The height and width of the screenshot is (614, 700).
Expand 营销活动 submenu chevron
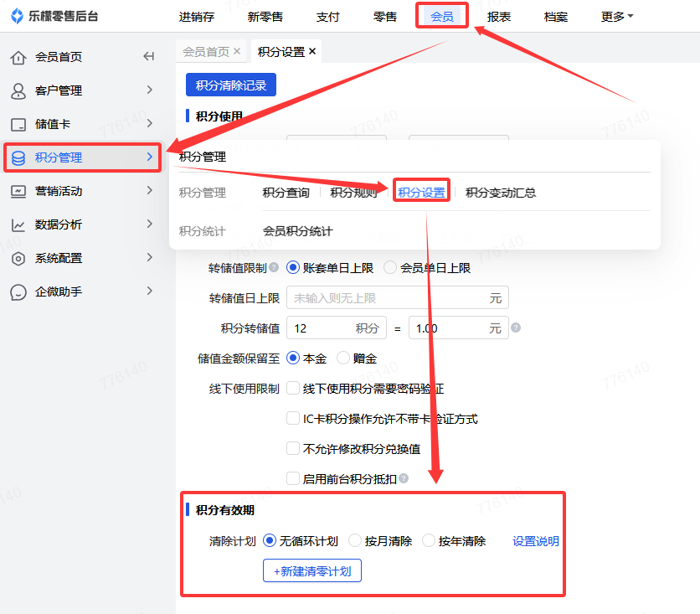click(x=150, y=190)
